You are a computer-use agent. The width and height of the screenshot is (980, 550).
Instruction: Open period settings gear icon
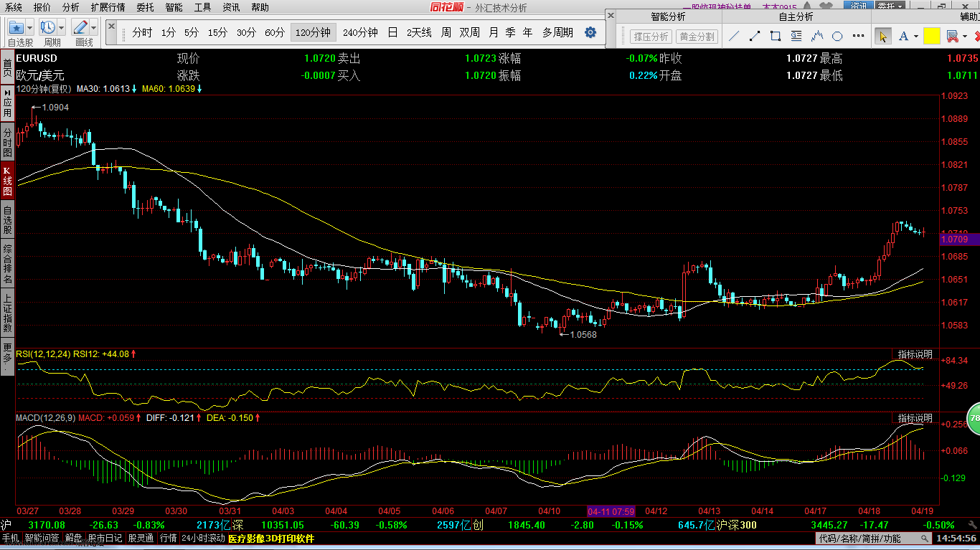click(x=590, y=32)
